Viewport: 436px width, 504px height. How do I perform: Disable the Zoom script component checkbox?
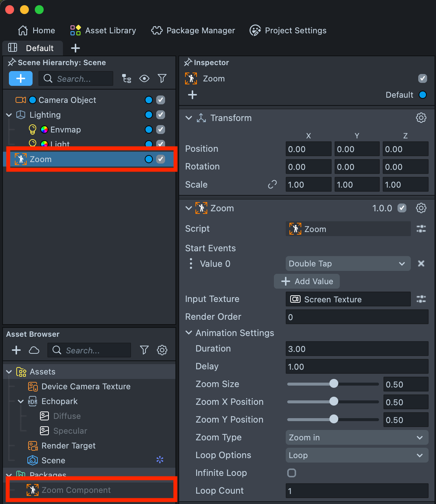402,208
